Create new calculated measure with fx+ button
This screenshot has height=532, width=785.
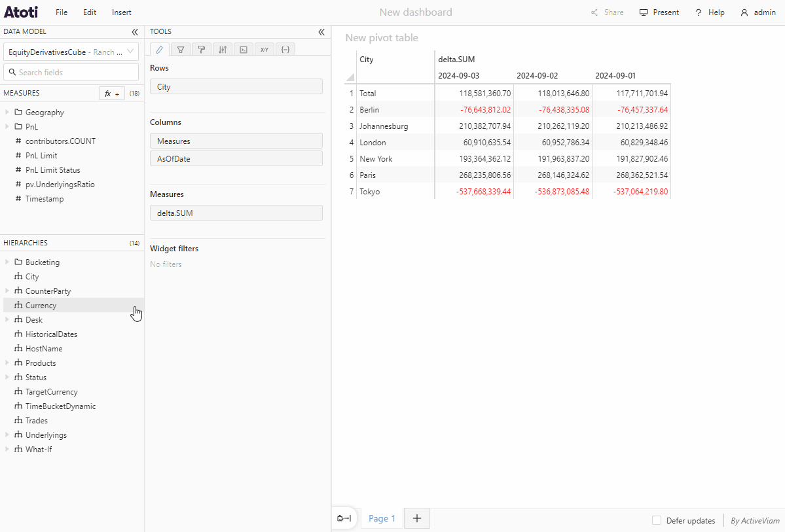click(x=112, y=94)
